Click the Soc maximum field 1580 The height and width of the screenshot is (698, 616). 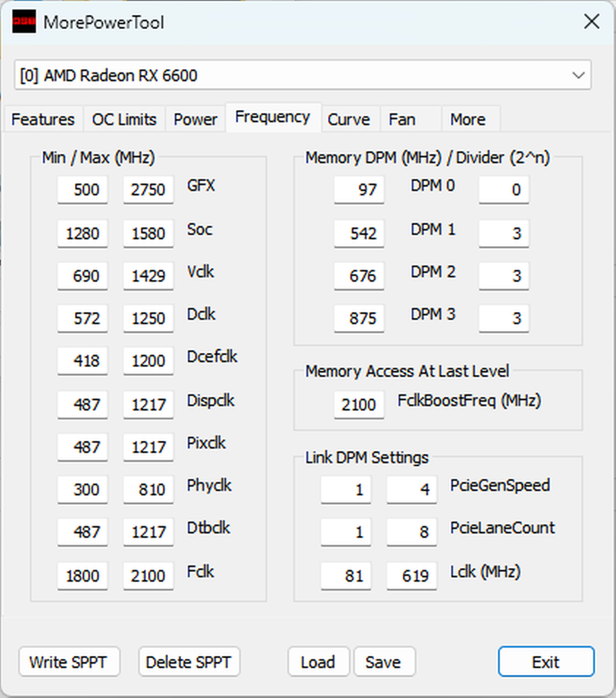tap(148, 233)
